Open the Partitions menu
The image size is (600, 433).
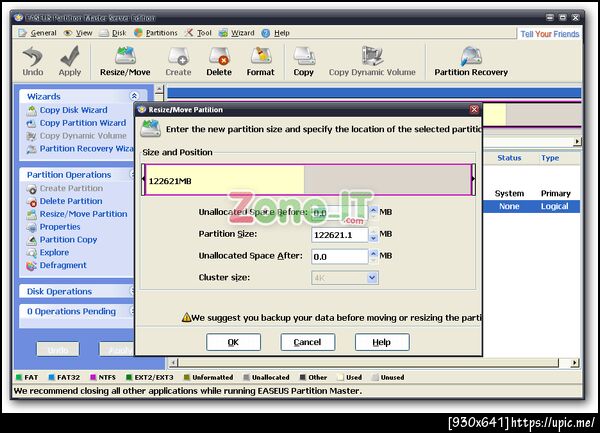156,33
